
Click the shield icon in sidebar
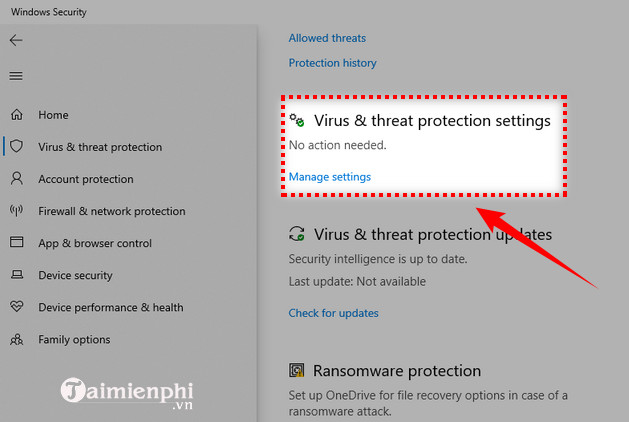(x=17, y=147)
